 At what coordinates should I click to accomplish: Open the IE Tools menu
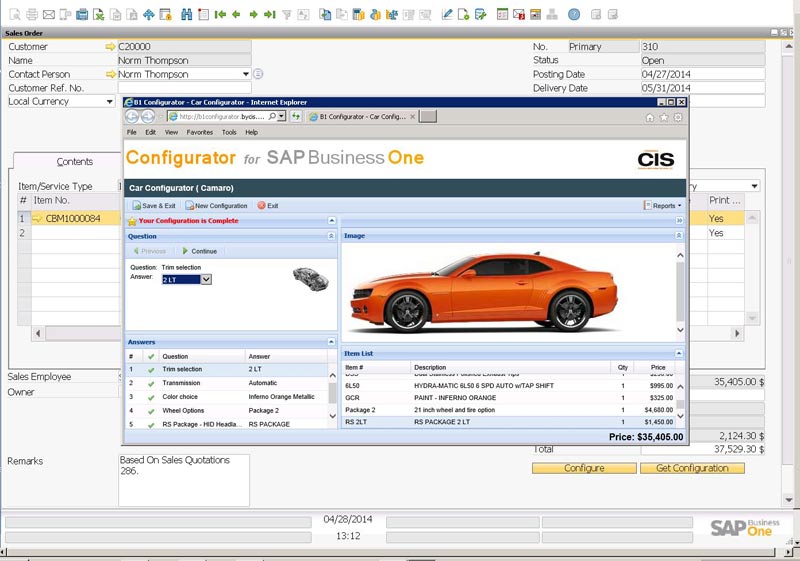pos(229,132)
